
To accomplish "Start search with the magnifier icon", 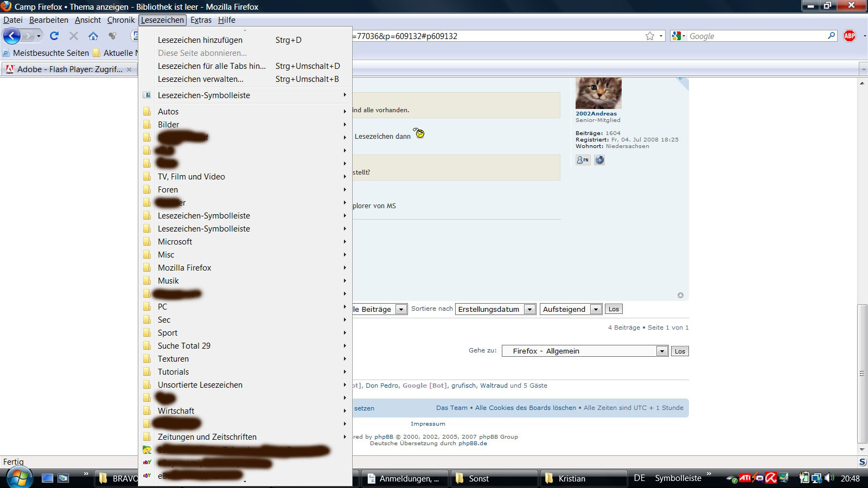I will coord(831,36).
